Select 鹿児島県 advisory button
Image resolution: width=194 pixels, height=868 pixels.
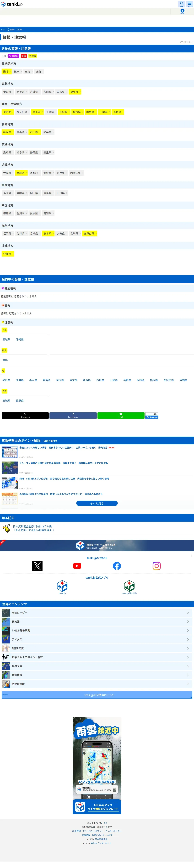coord(90,233)
